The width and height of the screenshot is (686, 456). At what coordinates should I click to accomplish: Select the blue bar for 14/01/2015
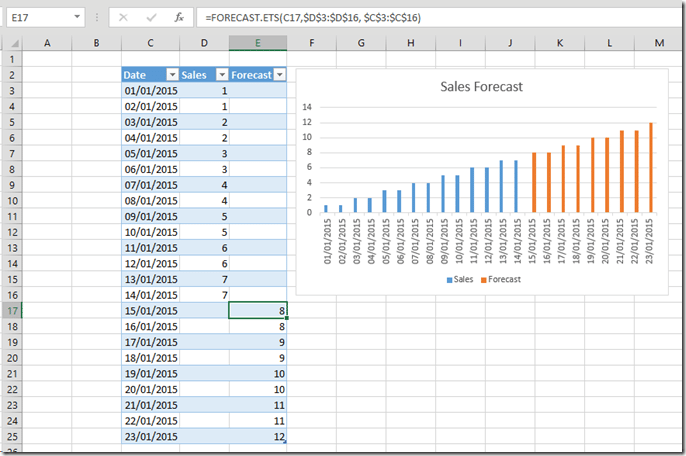[516, 186]
